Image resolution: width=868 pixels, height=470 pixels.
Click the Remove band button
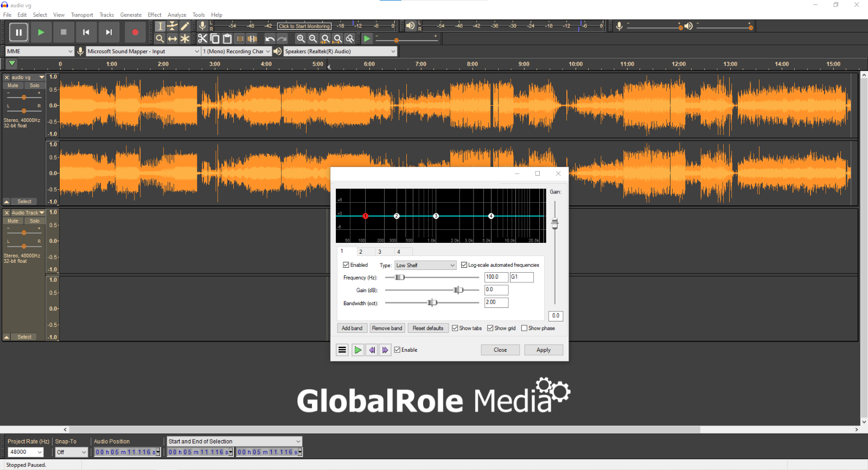click(387, 328)
